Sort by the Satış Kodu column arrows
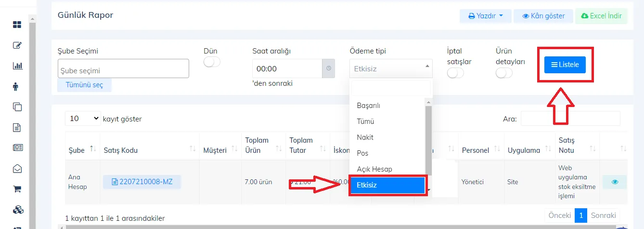 click(x=193, y=149)
